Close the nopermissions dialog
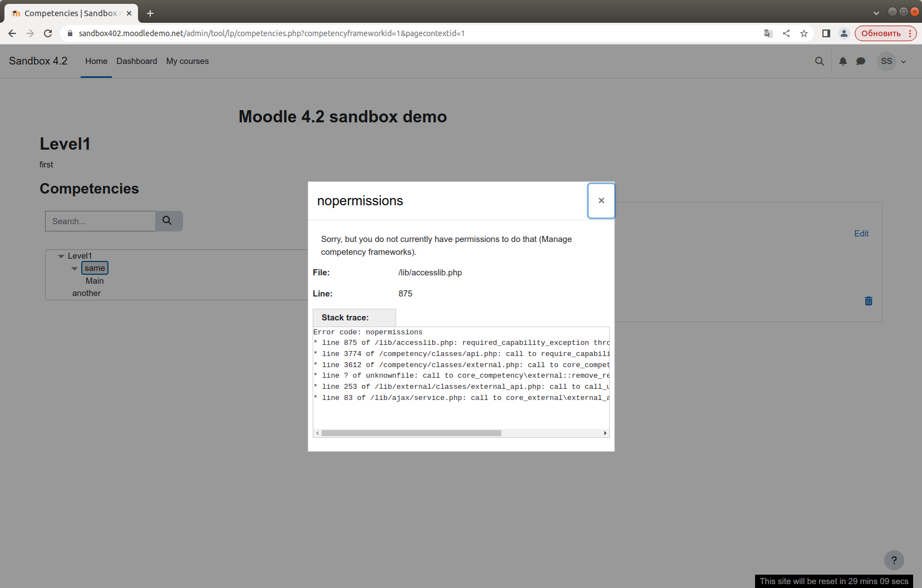Image resolution: width=922 pixels, height=588 pixels. 601,201
